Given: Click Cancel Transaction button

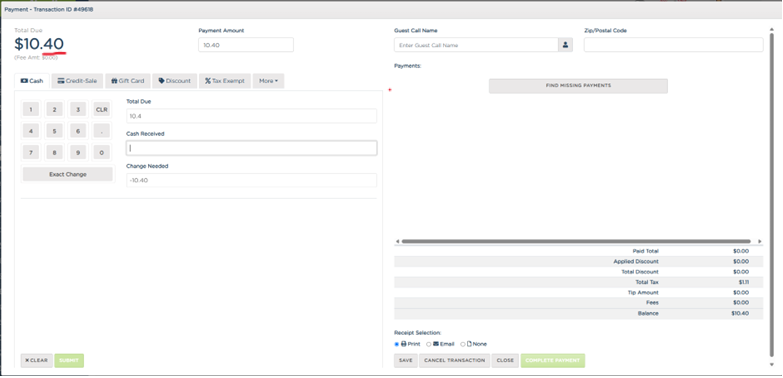Looking at the screenshot, I should (x=454, y=361).
